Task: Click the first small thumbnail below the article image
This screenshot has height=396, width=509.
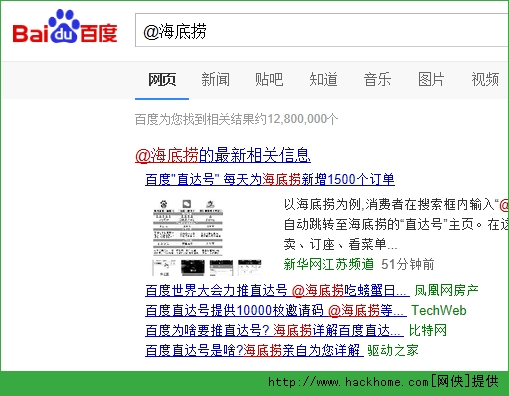Action: pos(164,267)
